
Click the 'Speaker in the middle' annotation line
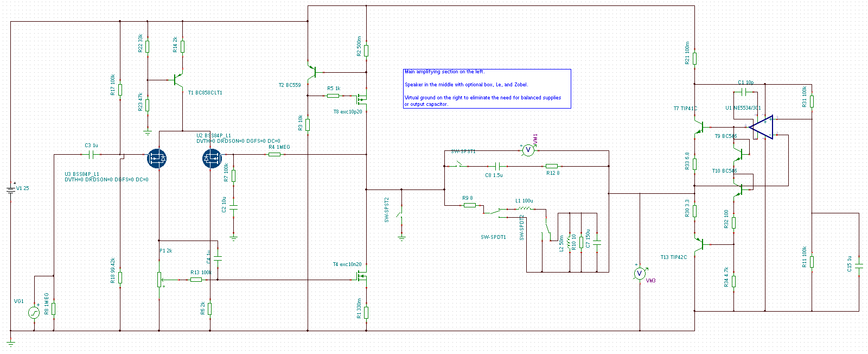coord(467,85)
